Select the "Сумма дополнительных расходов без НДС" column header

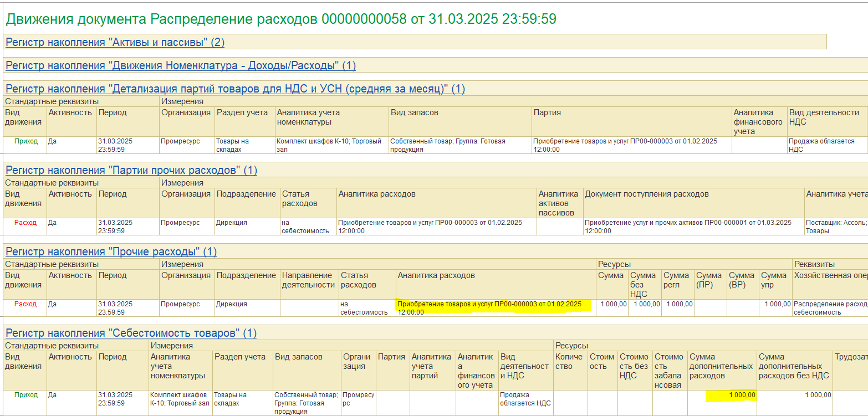click(x=793, y=366)
